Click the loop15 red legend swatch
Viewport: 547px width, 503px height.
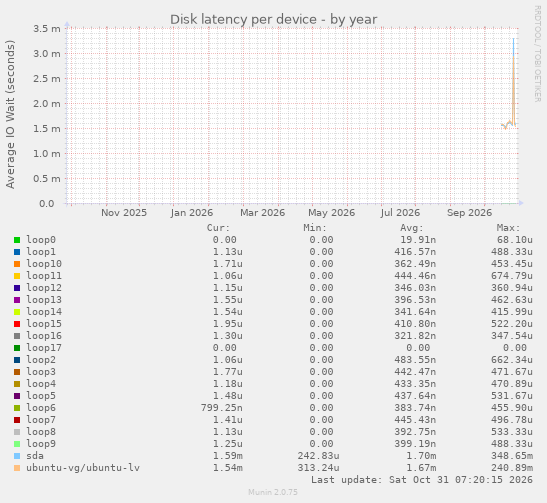(17, 324)
